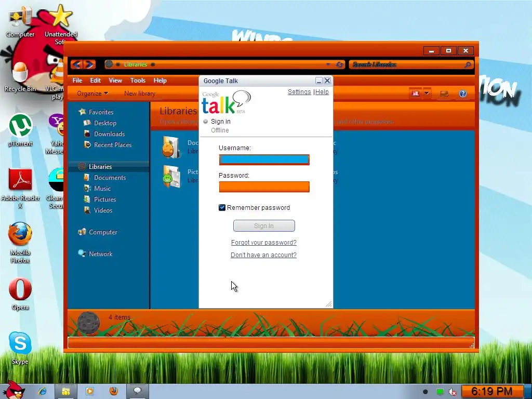Open the address bar history dropdown

(x=328, y=64)
